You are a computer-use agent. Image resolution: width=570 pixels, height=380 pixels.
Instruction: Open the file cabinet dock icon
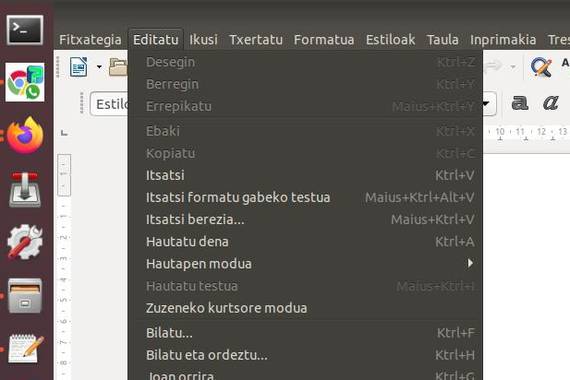tap(25, 296)
